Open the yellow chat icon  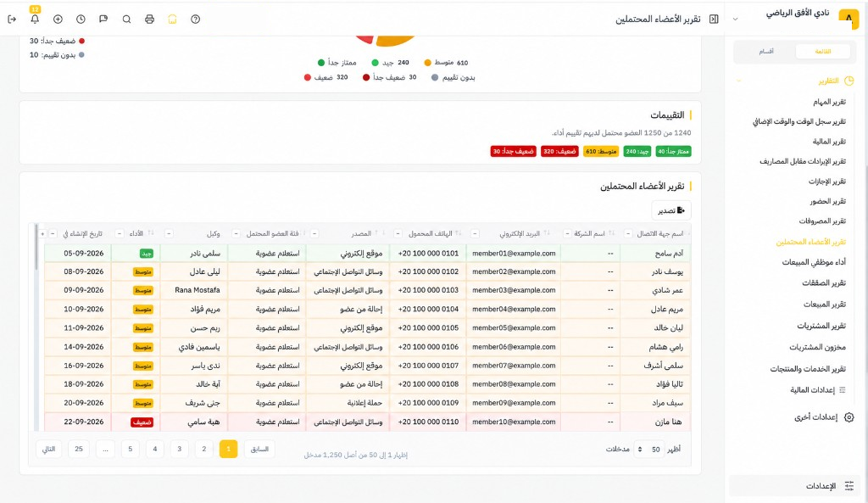coord(172,19)
